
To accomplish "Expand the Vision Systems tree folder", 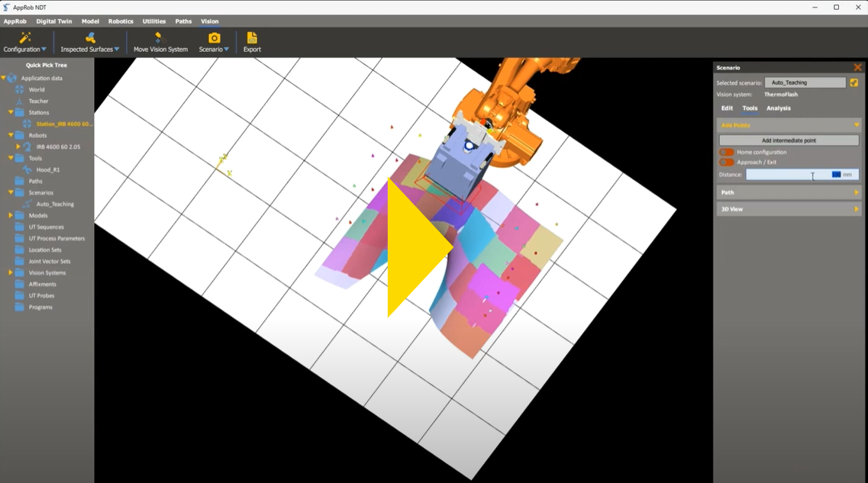I will (x=11, y=272).
